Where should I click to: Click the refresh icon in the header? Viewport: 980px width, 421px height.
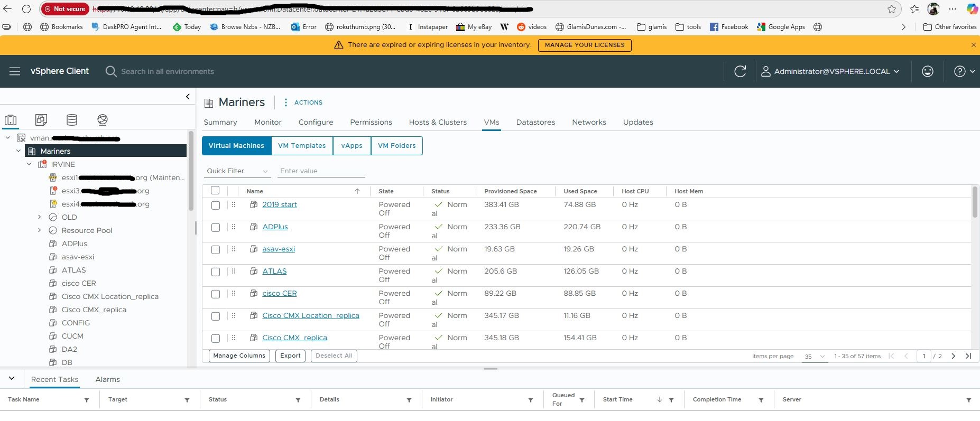click(x=740, y=71)
